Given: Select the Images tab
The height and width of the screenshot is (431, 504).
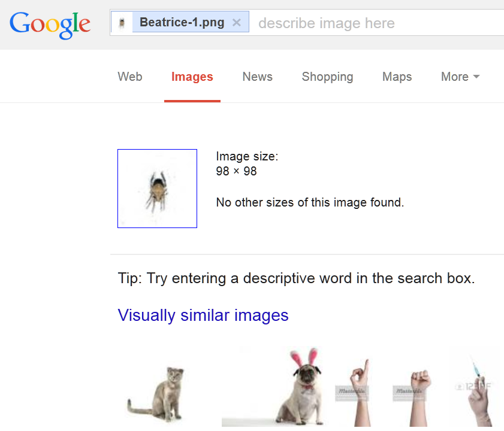Looking at the screenshot, I should 192,77.
